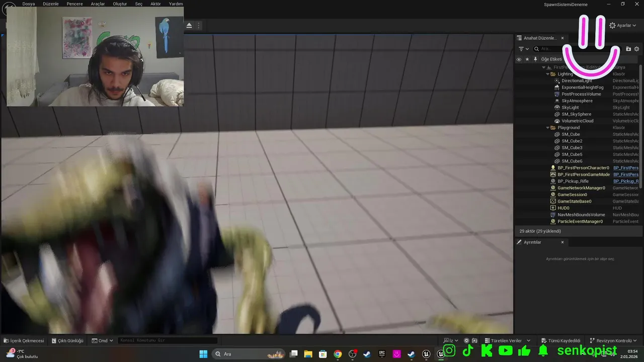
Task: Click the Tümü Kaydedildi save status
Action: 560,340
